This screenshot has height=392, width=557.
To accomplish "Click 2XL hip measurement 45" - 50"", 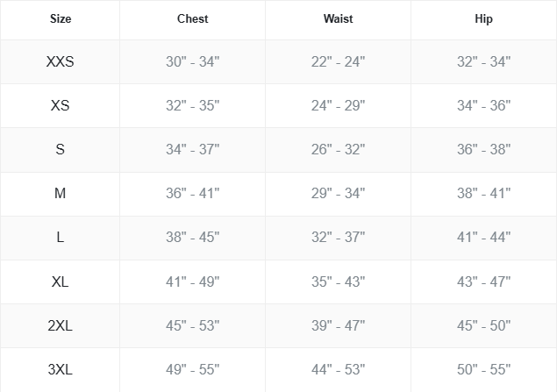I will [483, 325].
